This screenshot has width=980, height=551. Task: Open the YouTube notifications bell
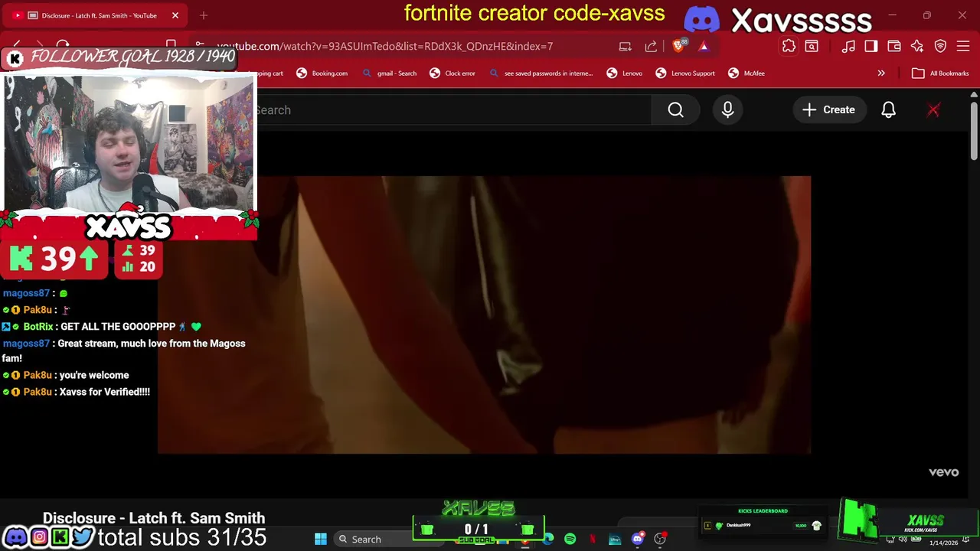(x=888, y=110)
